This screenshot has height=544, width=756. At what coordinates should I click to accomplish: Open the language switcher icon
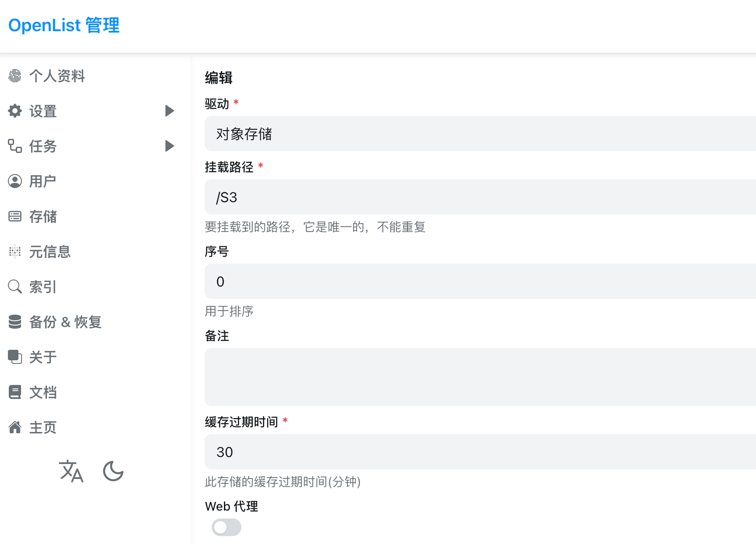click(x=71, y=471)
